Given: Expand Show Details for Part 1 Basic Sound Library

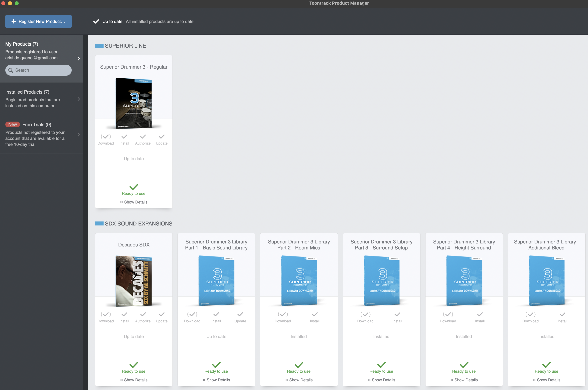Looking at the screenshot, I should click(216, 380).
